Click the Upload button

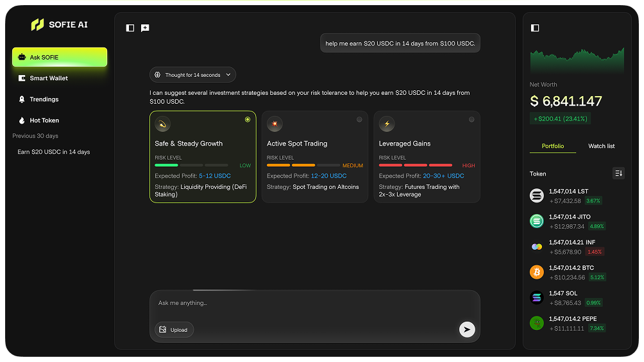[174, 329]
